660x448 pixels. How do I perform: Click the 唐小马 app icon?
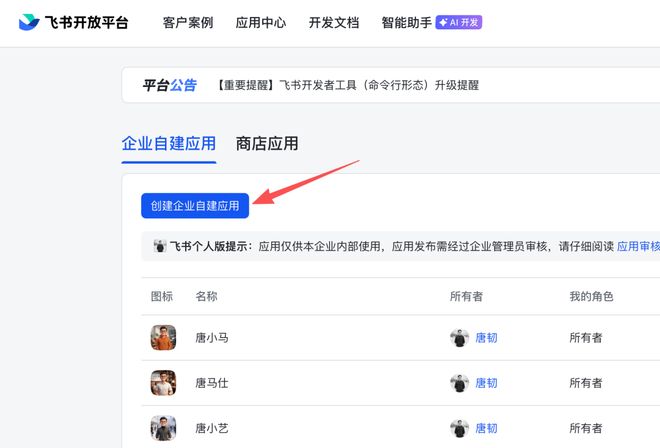(x=163, y=338)
